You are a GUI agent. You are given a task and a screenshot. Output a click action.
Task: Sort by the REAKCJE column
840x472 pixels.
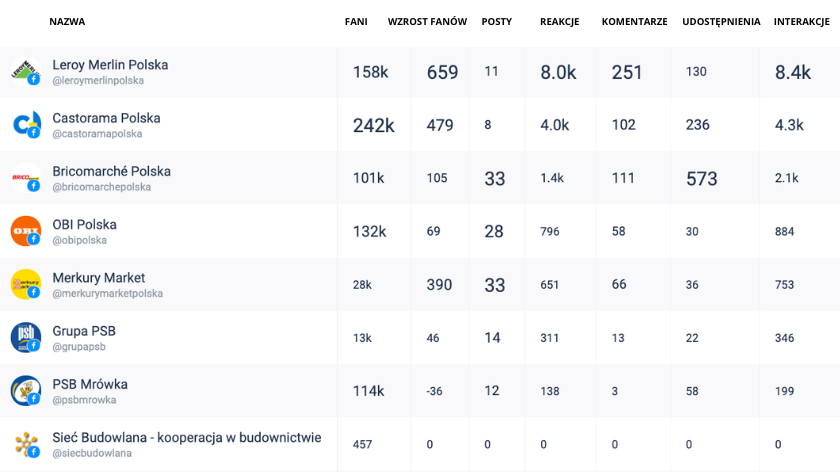coord(559,21)
